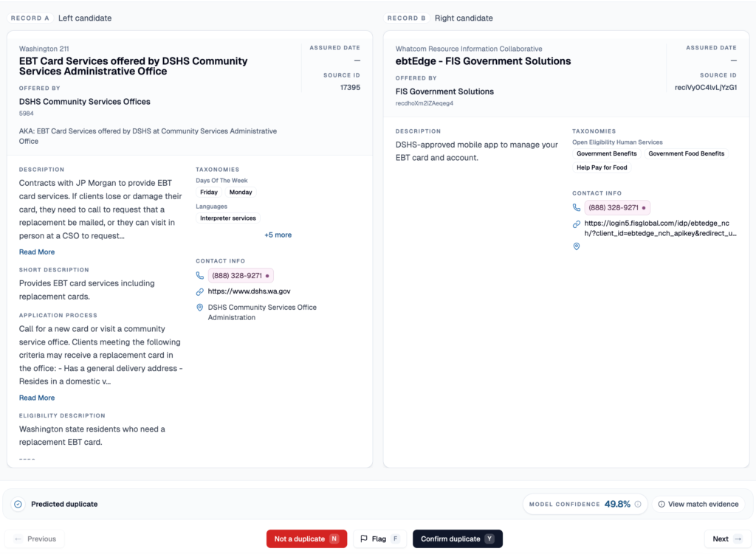Expand Read More under Application Process
The image size is (756, 554).
(37, 398)
